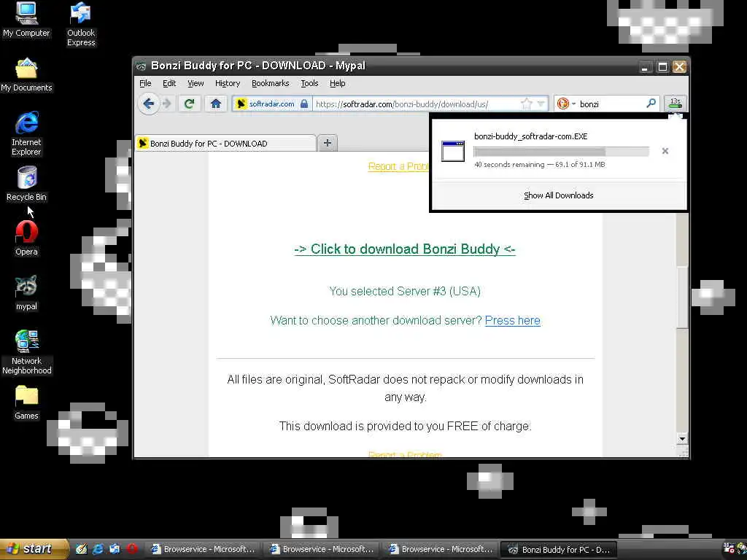The width and height of the screenshot is (747, 560).
Task: Click the first quick launch icon beside start
Action: 82,549
